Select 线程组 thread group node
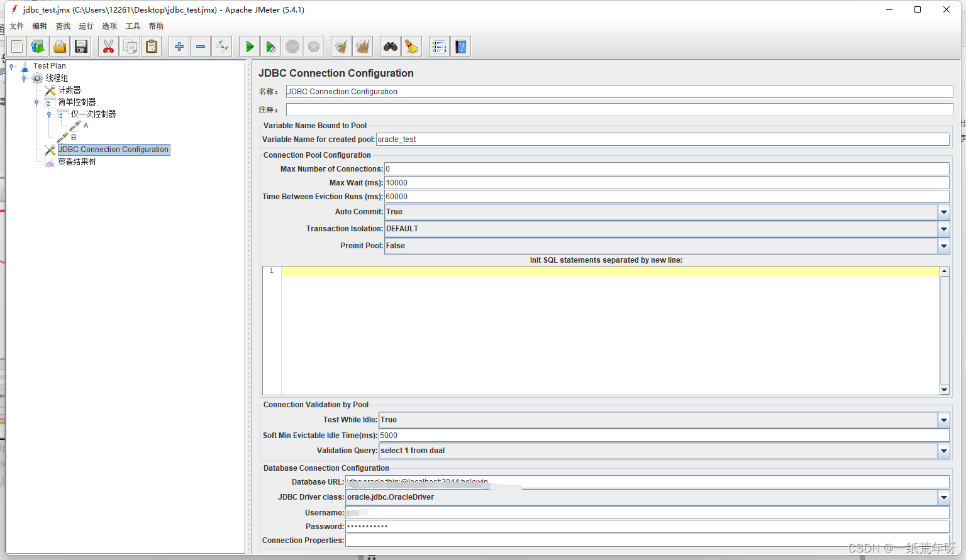The height and width of the screenshot is (560, 966). point(57,78)
